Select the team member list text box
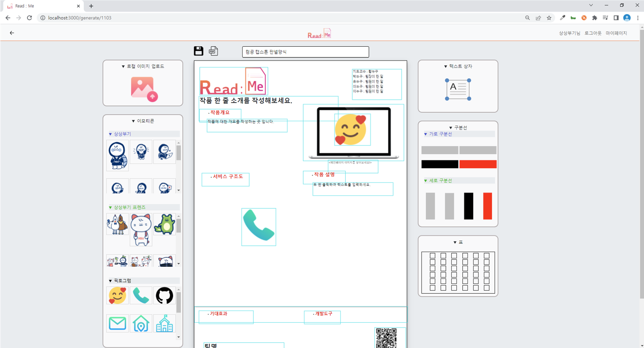 (x=377, y=84)
